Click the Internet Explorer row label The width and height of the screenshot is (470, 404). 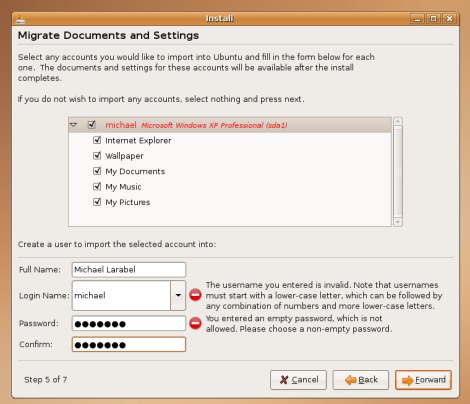[138, 140]
